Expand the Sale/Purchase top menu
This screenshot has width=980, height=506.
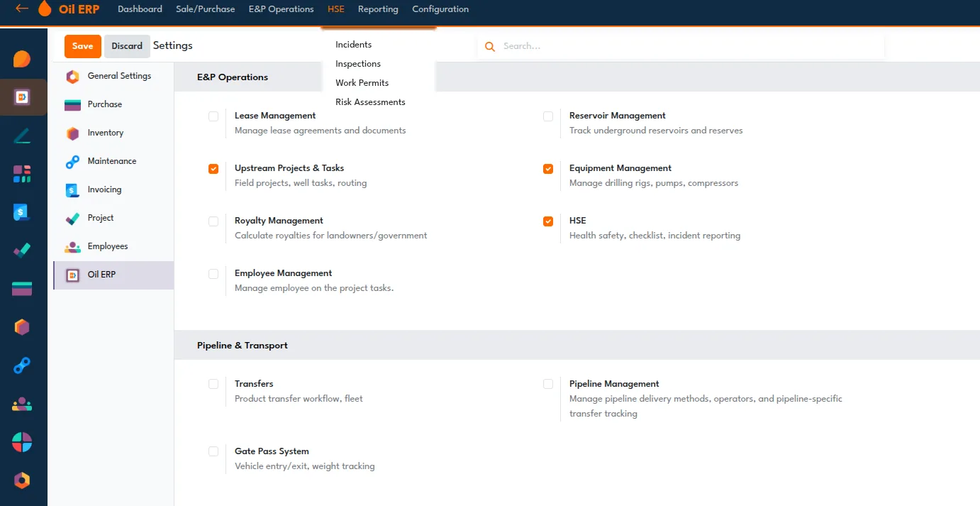[206, 9]
